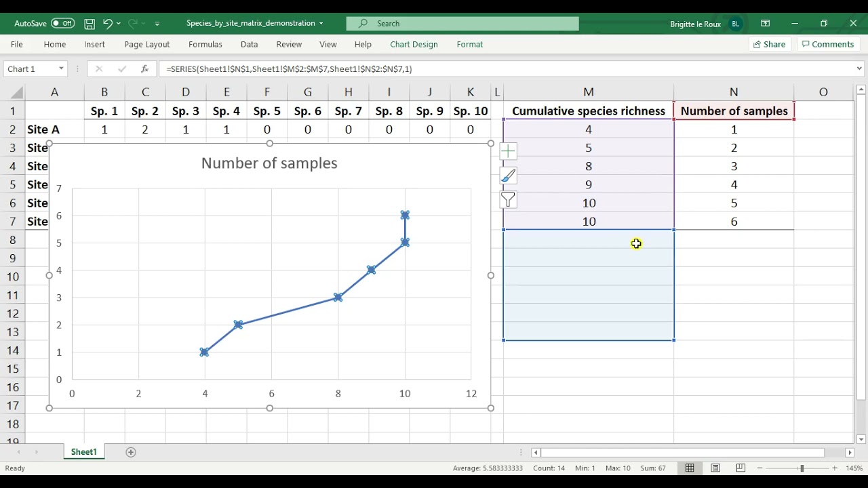Open Ribbon Display Options icon
Screen dimensions: 868x488
[765, 23]
